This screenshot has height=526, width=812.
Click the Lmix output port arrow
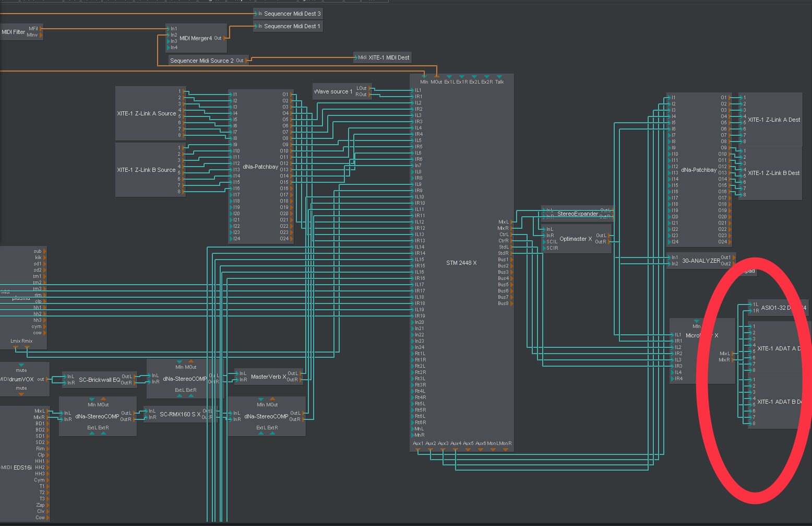[x=16, y=347]
